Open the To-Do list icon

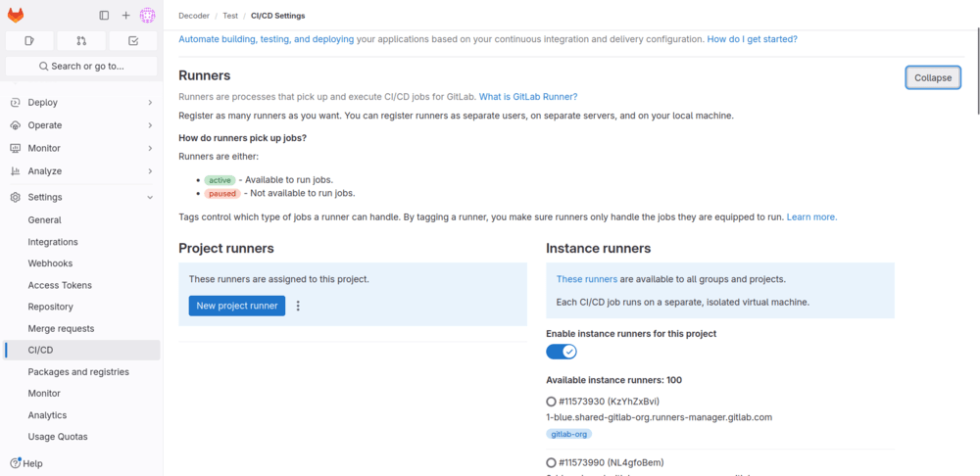[x=133, y=41]
